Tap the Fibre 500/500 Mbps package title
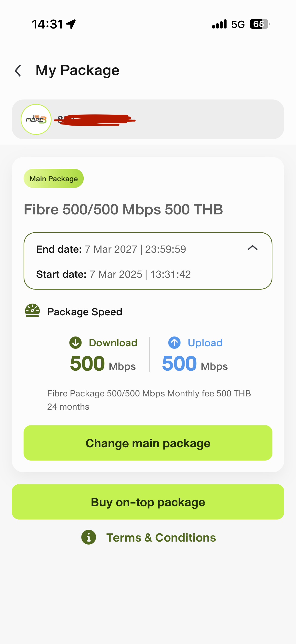Screen dimensions: 296x644 (123, 209)
